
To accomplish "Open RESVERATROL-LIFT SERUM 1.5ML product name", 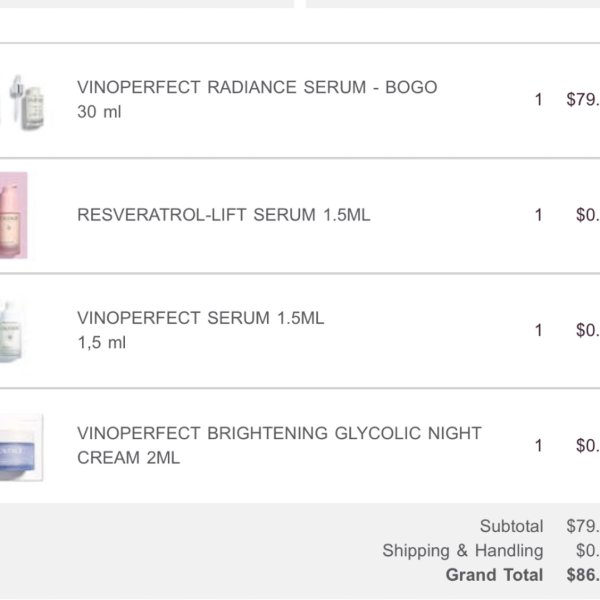I will (x=224, y=215).
